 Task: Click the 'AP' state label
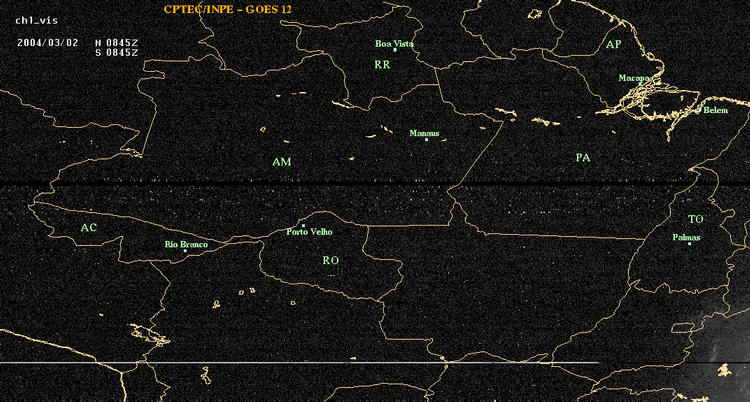613,45
